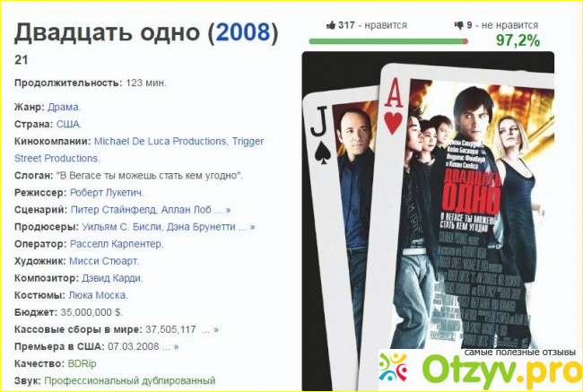
Task: Open Профессиональный дублированный sound link
Action: pyautogui.click(x=130, y=381)
